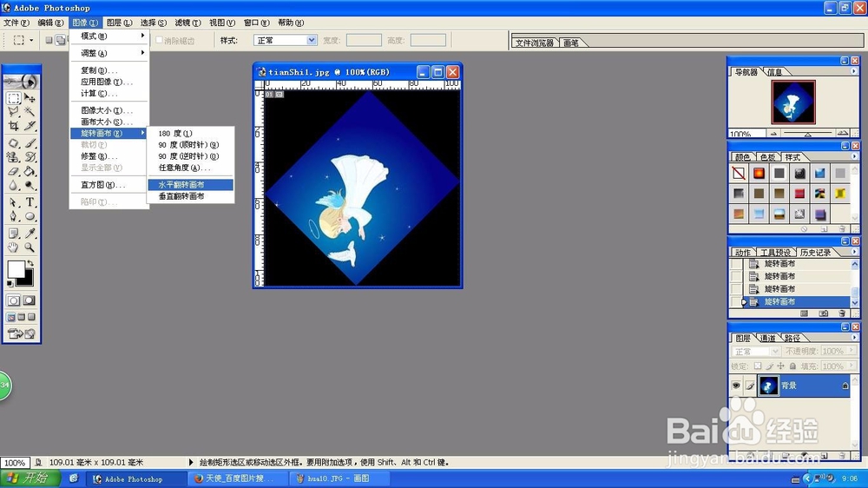Image resolution: width=868 pixels, height=488 pixels.
Task: Select the Move tool
Action: point(30,99)
